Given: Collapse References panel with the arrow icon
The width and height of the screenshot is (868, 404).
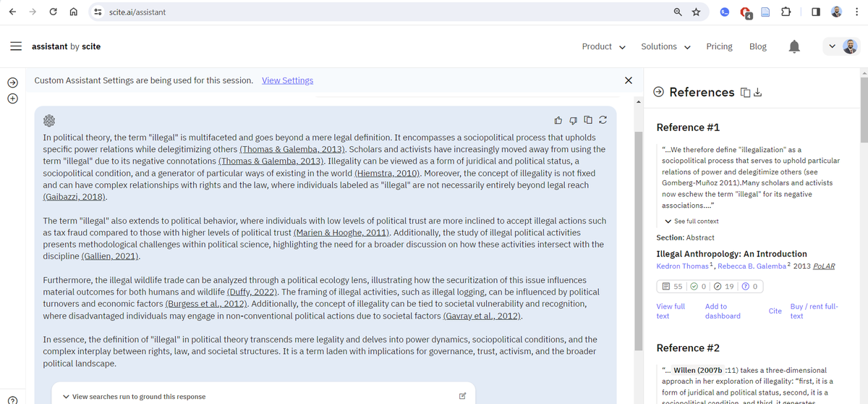Looking at the screenshot, I should coord(658,92).
